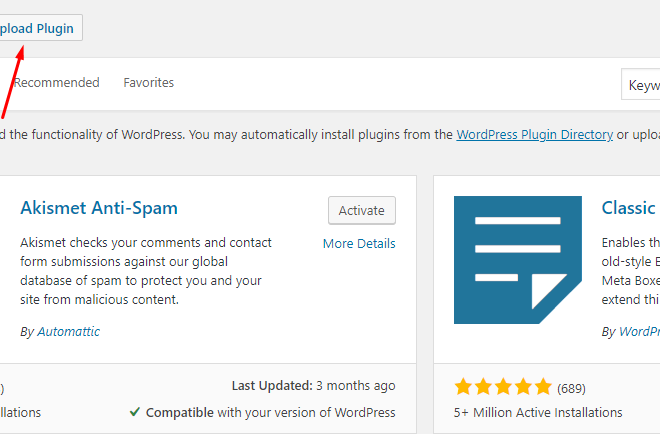
Task: Open the Akismet Anti-Spam plugin title
Action: coord(99,208)
